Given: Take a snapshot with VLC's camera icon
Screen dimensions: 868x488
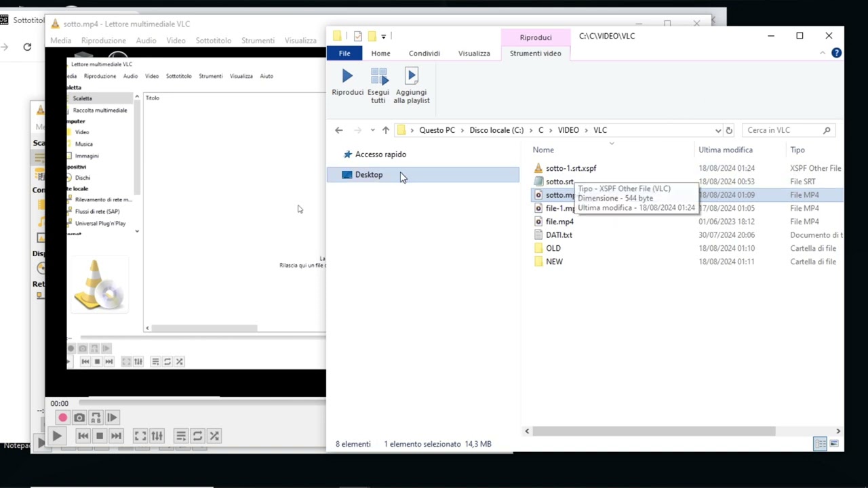Looking at the screenshot, I should click(79, 418).
